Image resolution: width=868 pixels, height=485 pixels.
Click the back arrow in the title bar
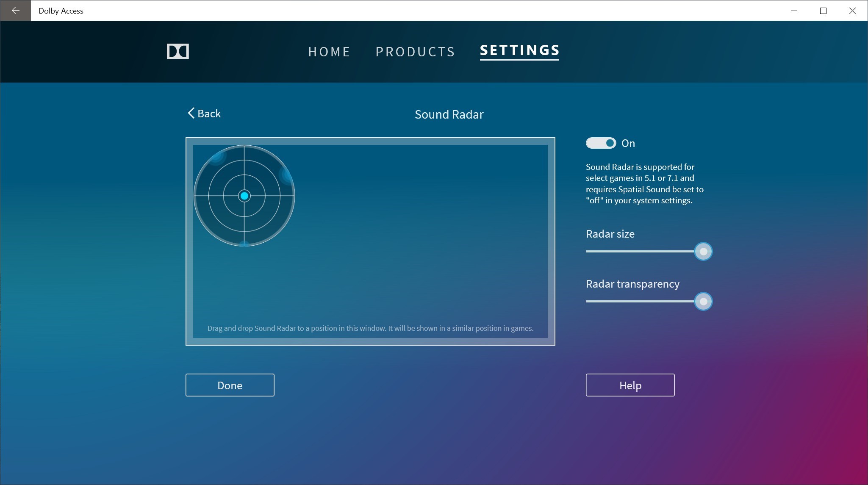[15, 10]
